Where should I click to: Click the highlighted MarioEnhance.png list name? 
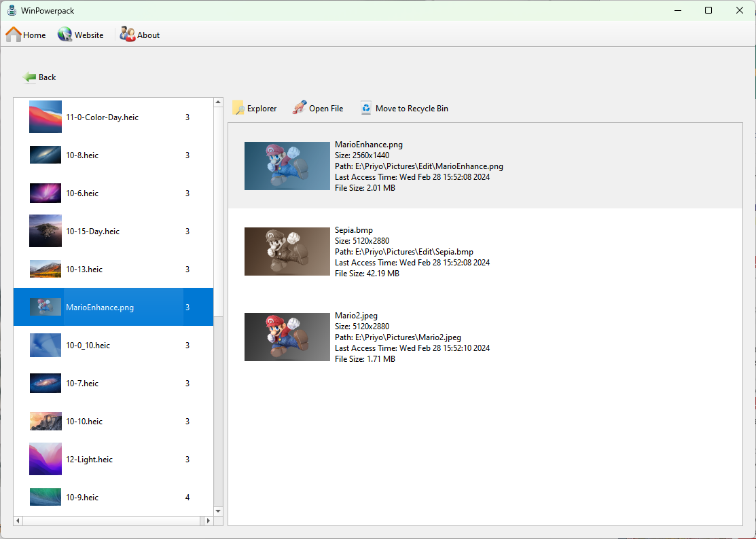click(100, 308)
